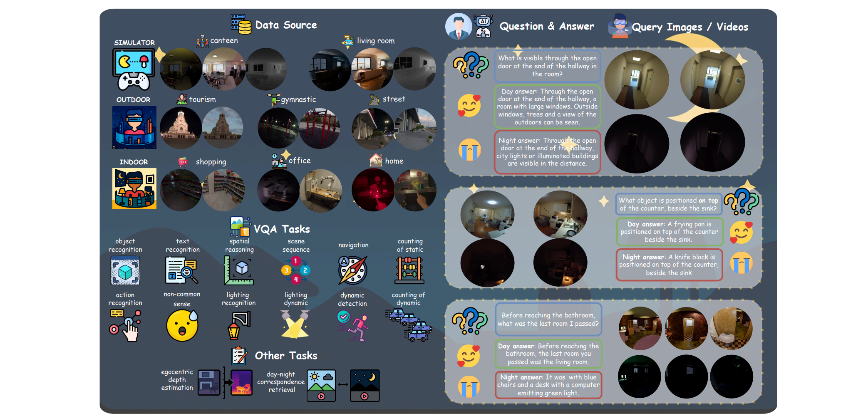Image resolution: width=868 pixels, height=416 pixels.
Task: Click the VQA Tasks heading
Action: pos(282,229)
